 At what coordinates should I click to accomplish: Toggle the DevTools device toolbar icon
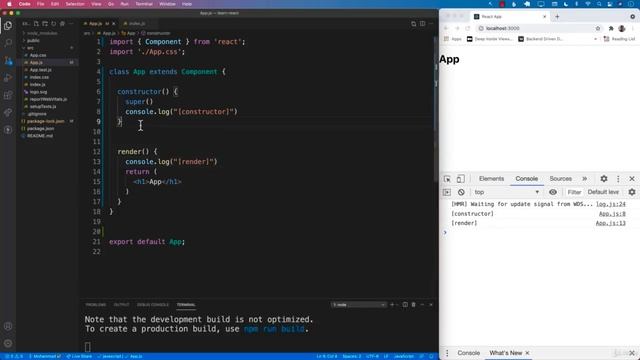[x=460, y=179]
